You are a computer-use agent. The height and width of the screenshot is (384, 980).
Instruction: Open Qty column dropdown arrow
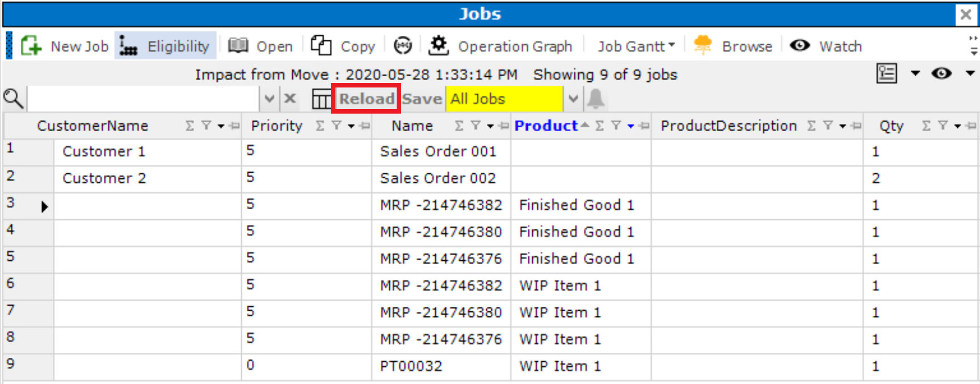(957, 126)
